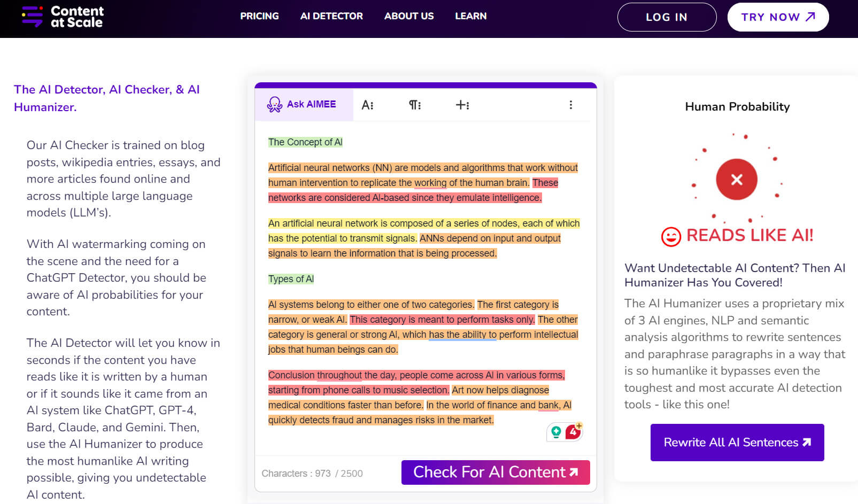Open the About Us menu item
The height and width of the screenshot is (504, 858).
(x=409, y=16)
